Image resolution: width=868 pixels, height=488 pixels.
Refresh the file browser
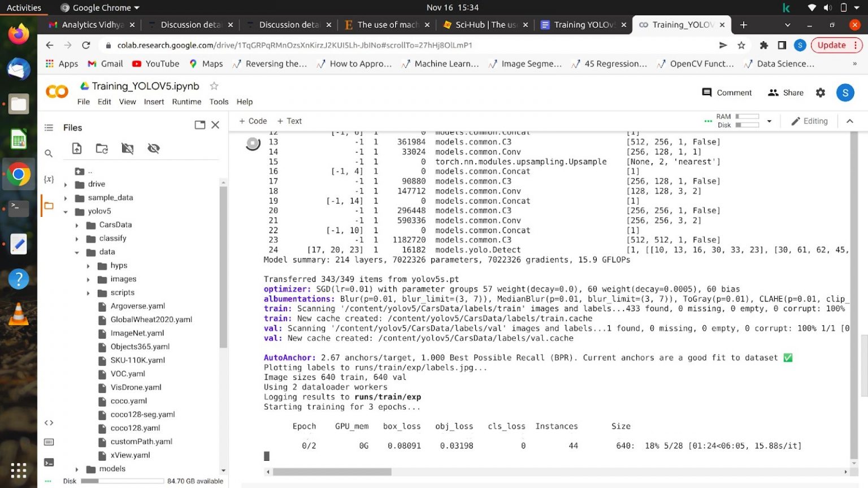tap(103, 148)
